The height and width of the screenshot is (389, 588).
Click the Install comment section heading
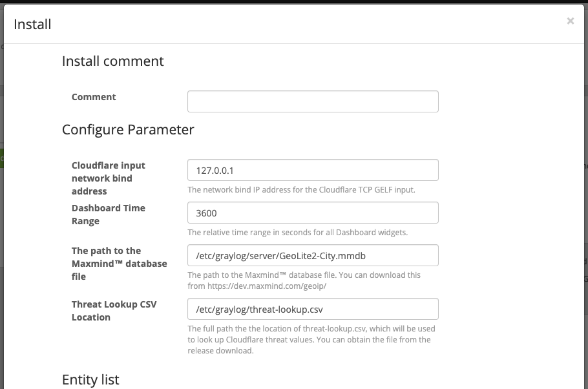pyautogui.click(x=112, y=61)
